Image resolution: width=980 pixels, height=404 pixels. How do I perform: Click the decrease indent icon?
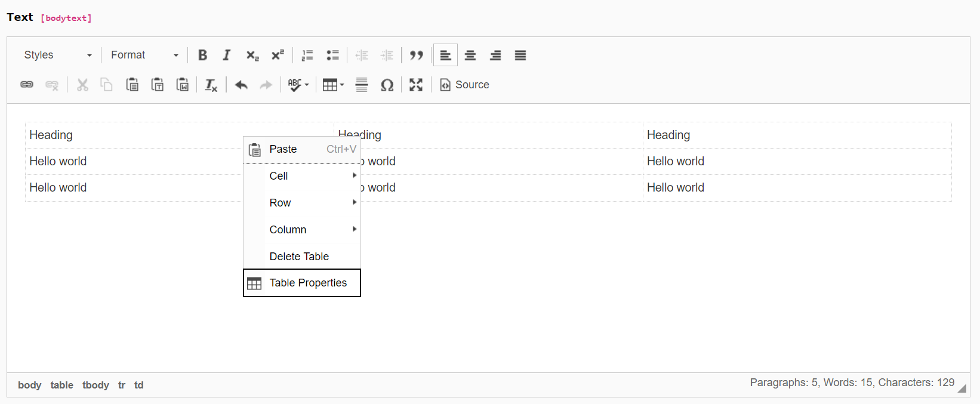click(362, 55)
